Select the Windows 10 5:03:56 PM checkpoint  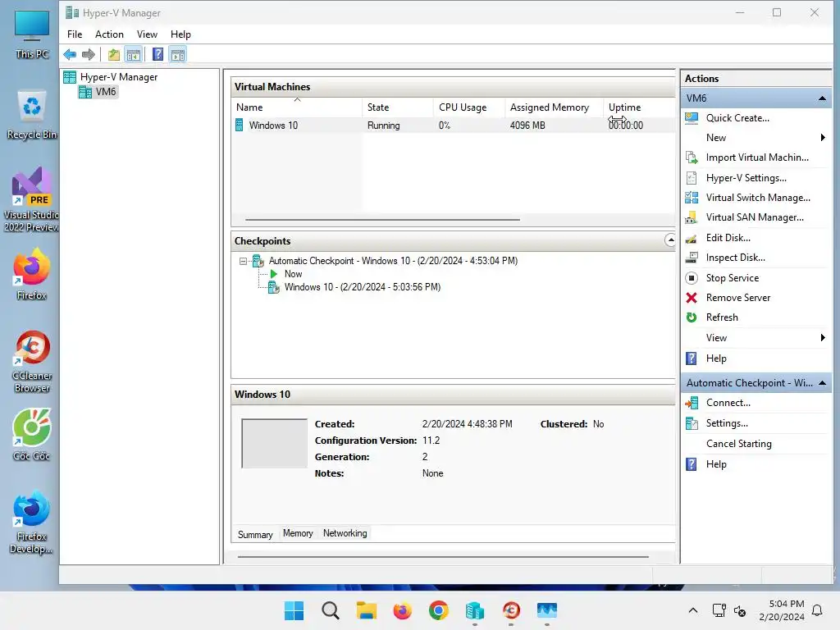point(362,287)
